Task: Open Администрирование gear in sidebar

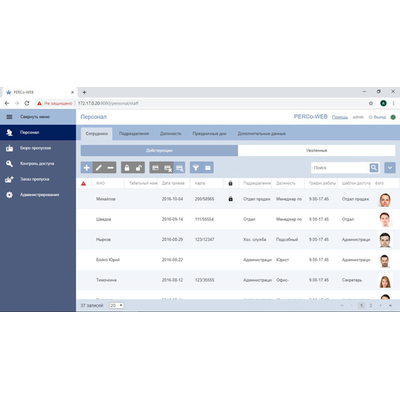Action: (9, 195)
